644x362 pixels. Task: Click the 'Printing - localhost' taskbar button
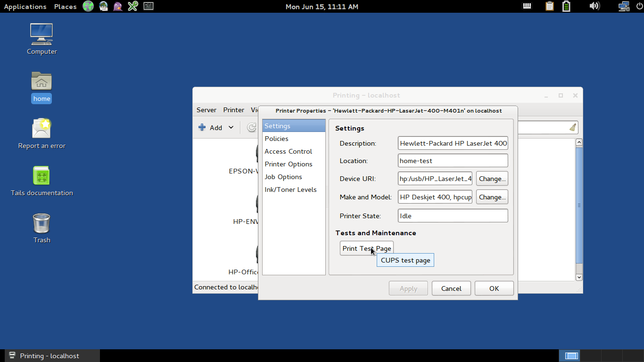pos(52,356)
